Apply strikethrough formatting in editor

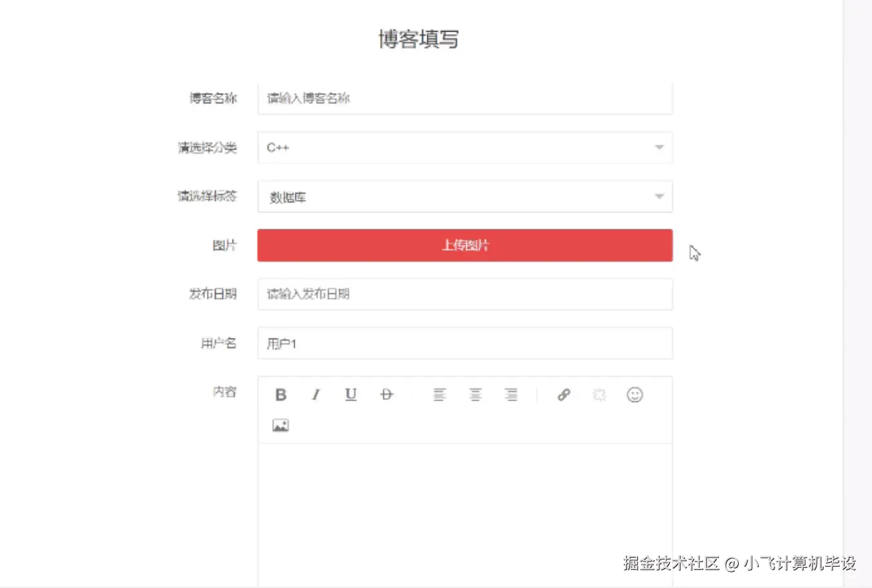point(387,395)
